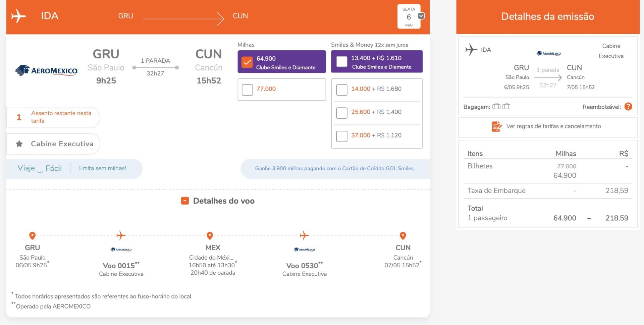Screen dimensions: 644x325
Task: Uncheck the 64.900 miles Clube Smiles option
Action: tap(247, 62)
